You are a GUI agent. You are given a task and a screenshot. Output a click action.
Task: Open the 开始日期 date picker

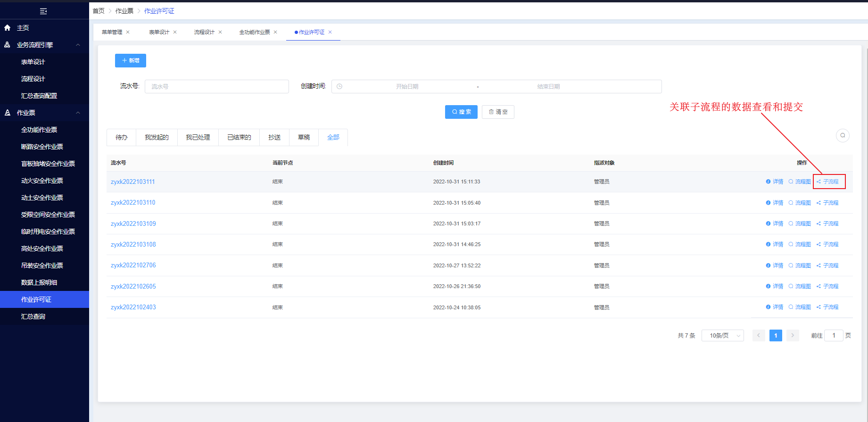[x=407, y=86]
